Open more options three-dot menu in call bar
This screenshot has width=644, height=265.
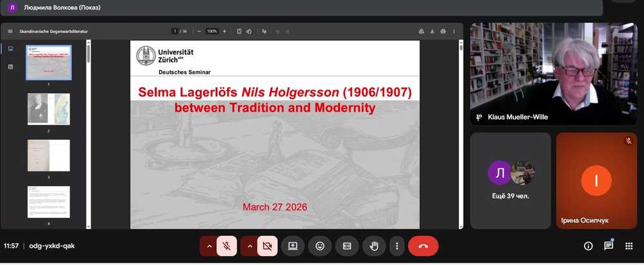pos(397,246)
